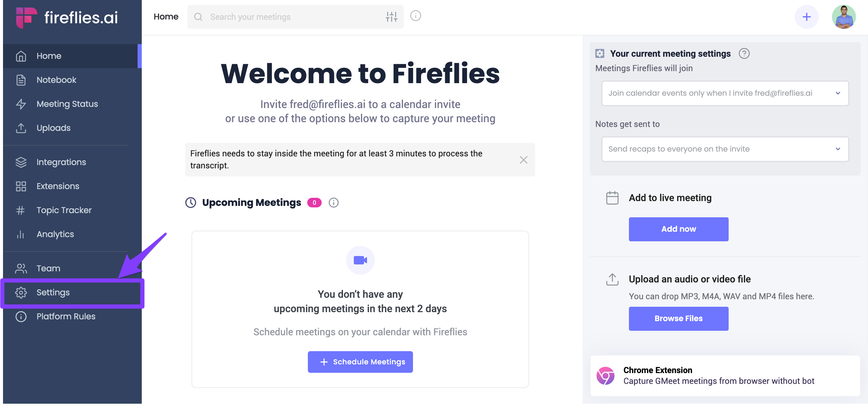Click the plus icon in the top bar
The height and width of the screenshot is (416, 868).
(x=806, y=17)
